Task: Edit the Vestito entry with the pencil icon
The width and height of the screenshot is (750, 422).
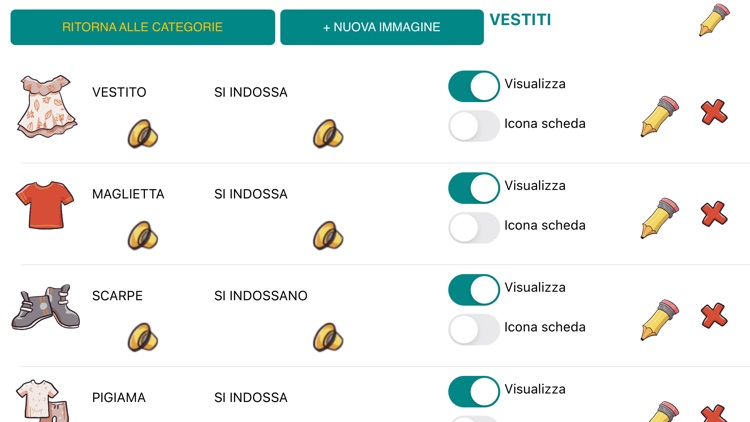Action: [x=660, y=116]
